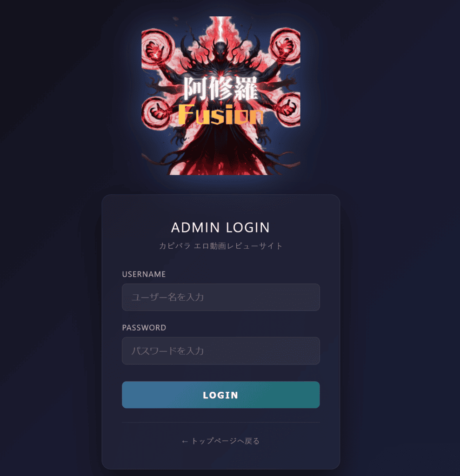Click the white lightning beam atop the logo
This screenshot has width=460, height=476.
221,26
